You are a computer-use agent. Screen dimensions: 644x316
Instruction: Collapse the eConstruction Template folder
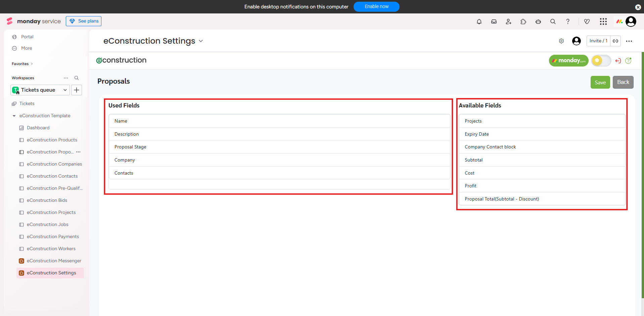[x=14, y=116]
